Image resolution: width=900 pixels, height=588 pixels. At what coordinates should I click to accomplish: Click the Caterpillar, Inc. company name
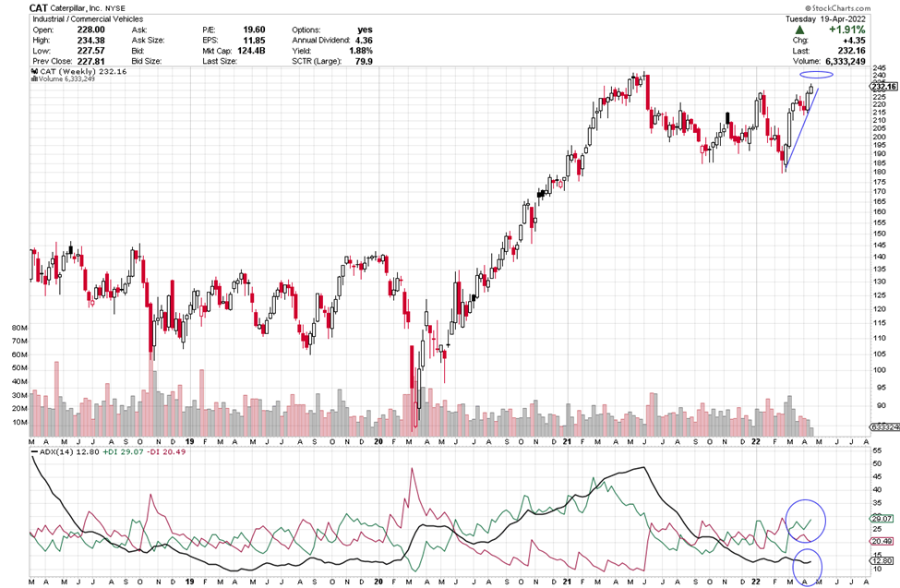(76, 8)
